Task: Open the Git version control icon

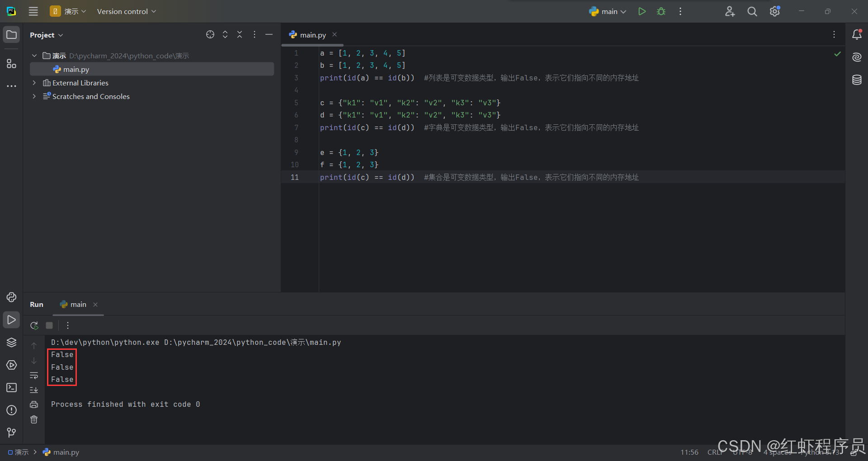Action: coord(11,433)
